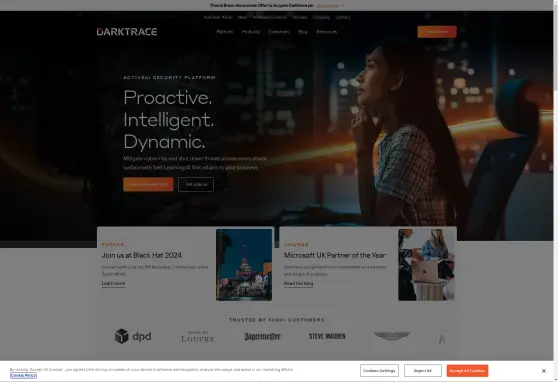Click the orange Get a Demo button
Screen dimensions: 558x382
437,32
